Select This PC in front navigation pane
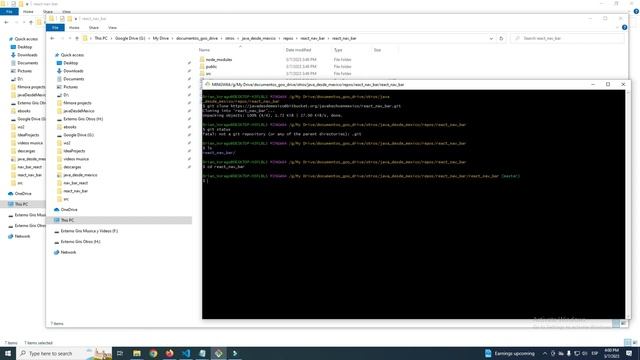The image size is (640, 360). (x=119, y=220)
